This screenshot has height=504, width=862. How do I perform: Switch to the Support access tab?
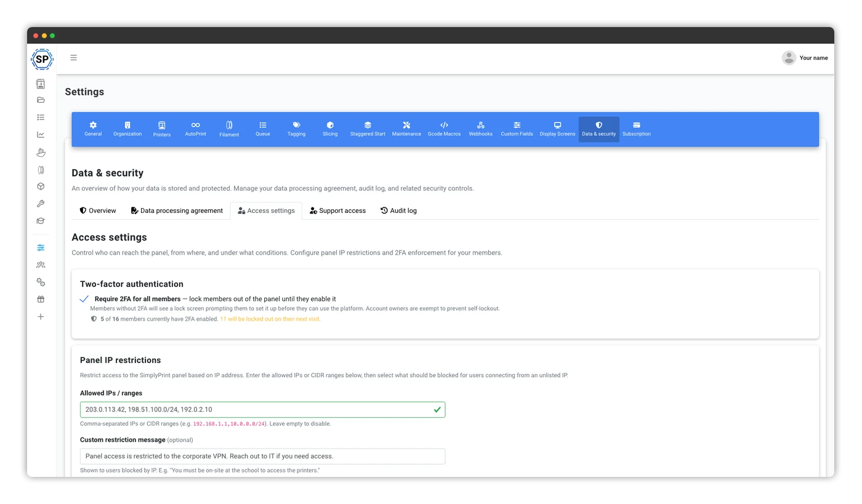coord(337,210)
